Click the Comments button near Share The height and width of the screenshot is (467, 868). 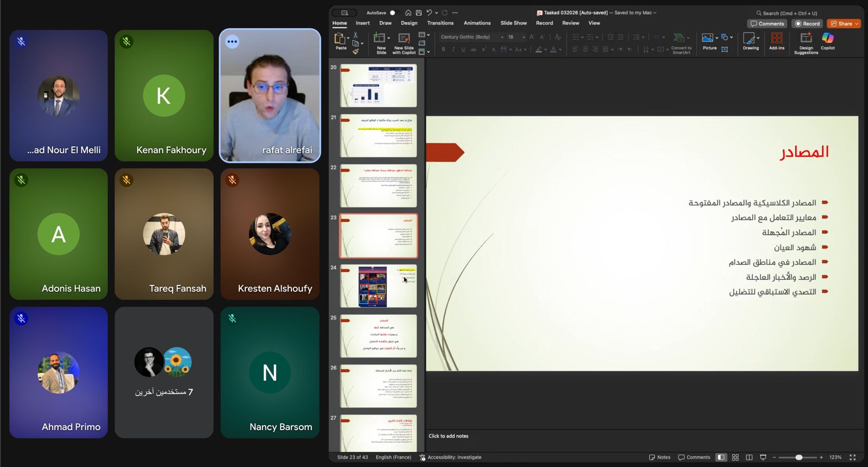coord(767,23)
